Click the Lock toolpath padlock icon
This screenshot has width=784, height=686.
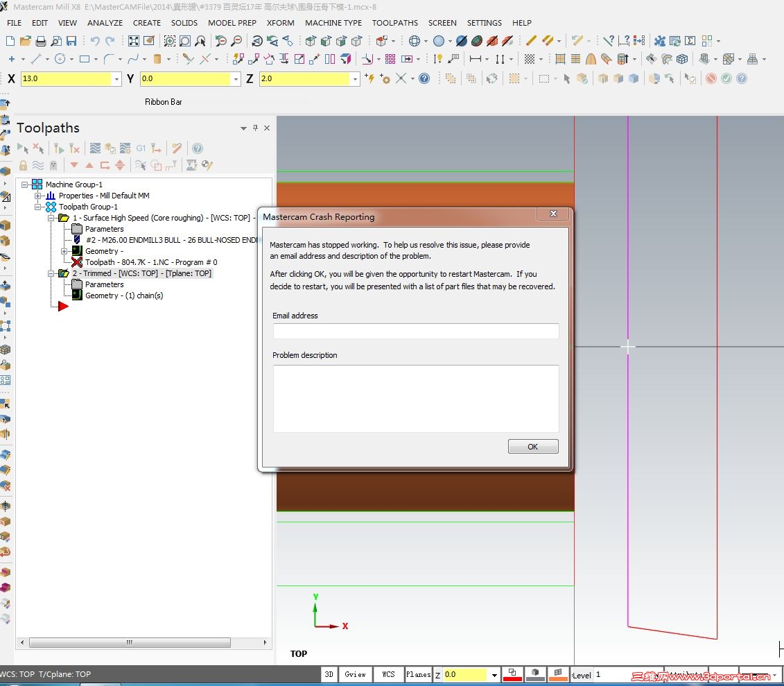(x=23, y=165)
